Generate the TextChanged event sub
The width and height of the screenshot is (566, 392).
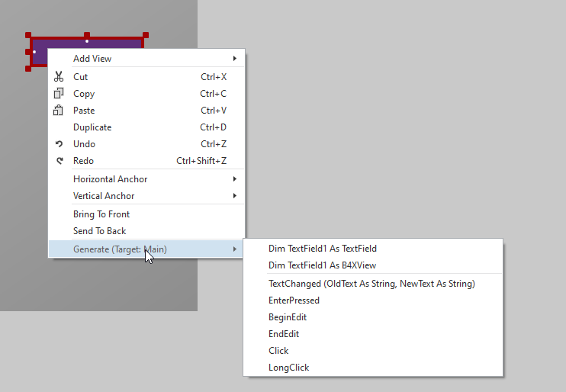[371, 284]
